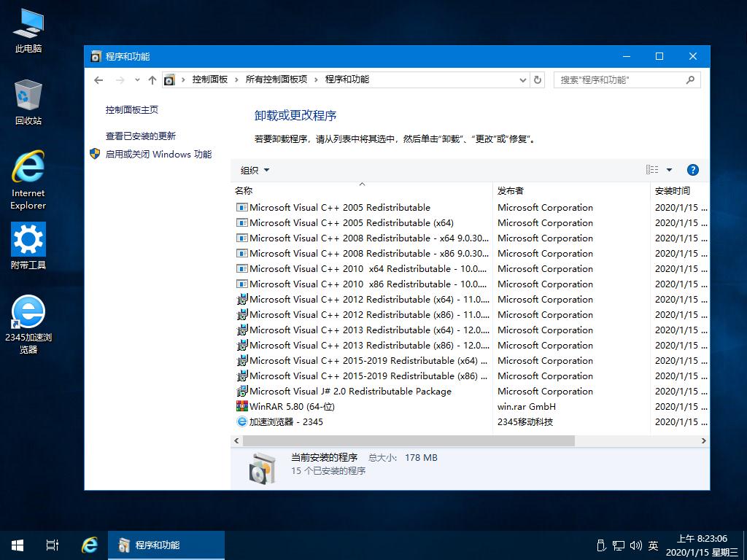Select Visual C++ 2008 Redistributable x64 entry
This screenshot has height=560, width=747.
(x=362, y=238)
